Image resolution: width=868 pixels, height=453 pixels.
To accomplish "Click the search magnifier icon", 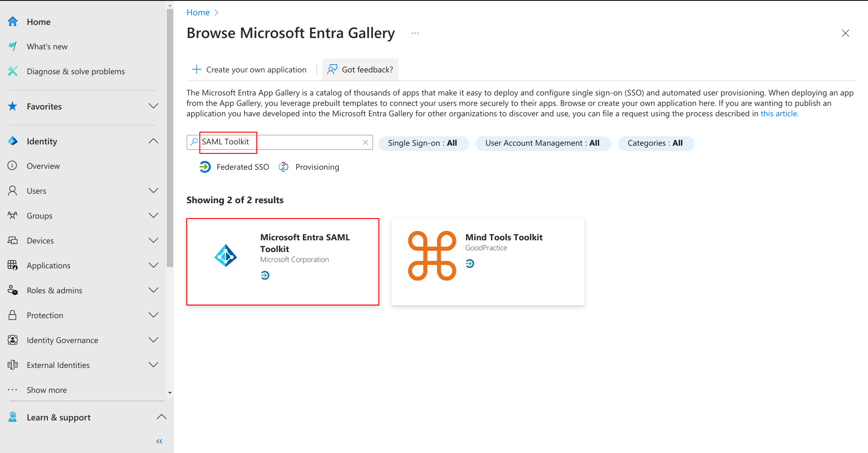I will tap(194, 142).
